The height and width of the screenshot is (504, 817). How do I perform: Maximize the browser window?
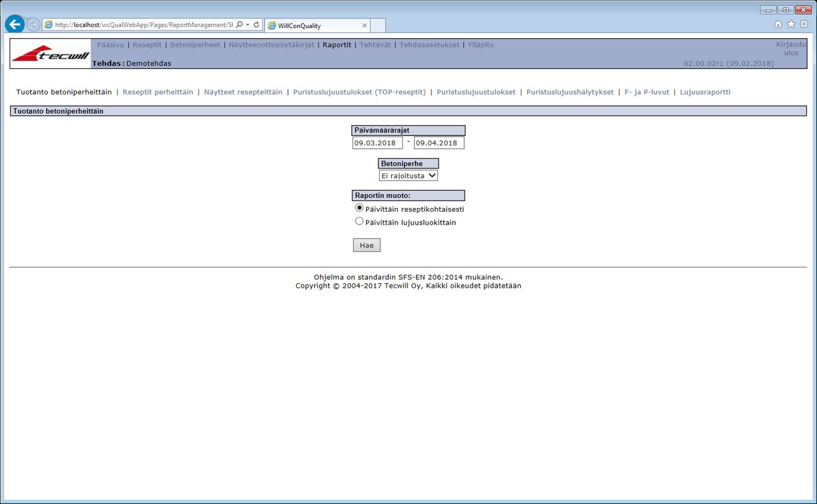(785, 10)
